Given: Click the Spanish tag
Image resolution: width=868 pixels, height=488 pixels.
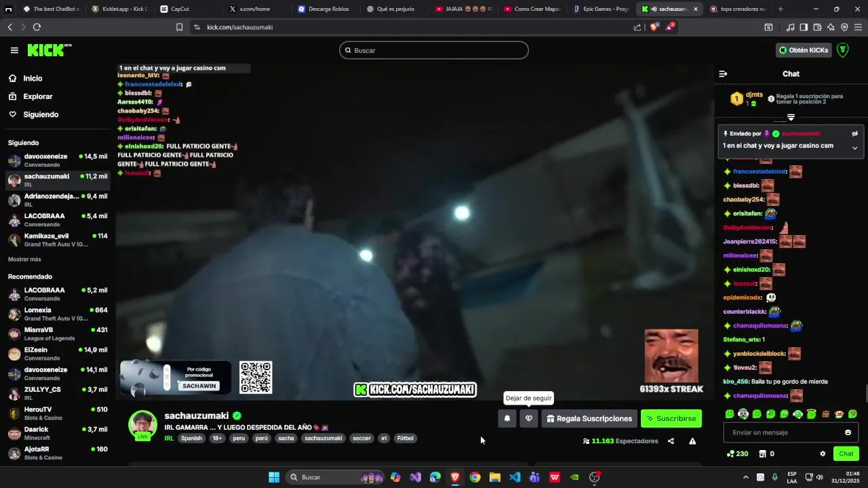Looking at the screenshot, I should click(191, 439).
